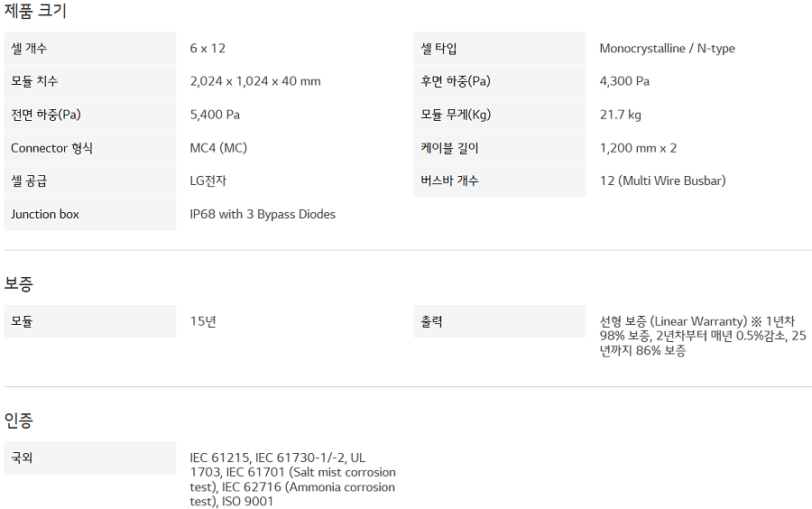Click the MC4 (MC) connector value

(218, 148)
